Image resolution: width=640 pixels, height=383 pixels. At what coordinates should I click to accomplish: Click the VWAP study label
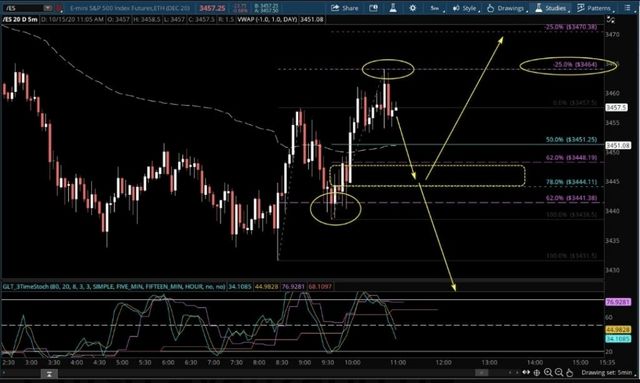pyautogui.click(x=267, y=19)
